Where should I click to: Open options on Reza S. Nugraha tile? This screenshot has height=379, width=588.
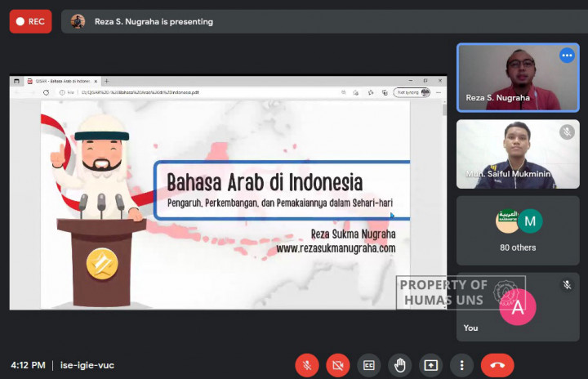pos(567,56)
